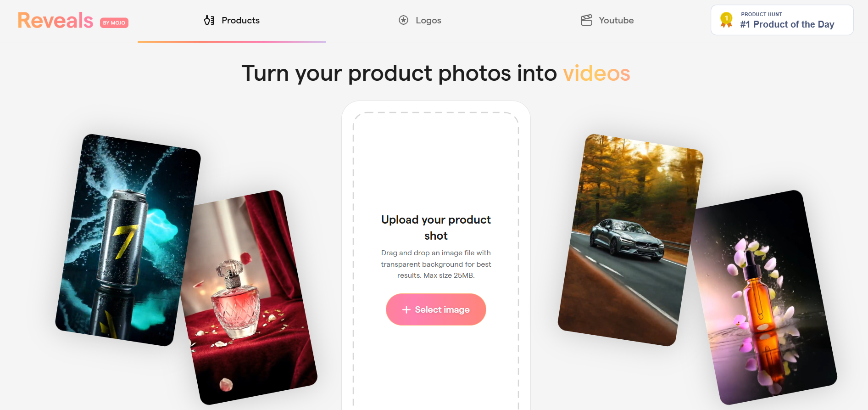The height and width of the screenshot is (410, 868).
Task: Click the Logos star circle icon
Action: pos(403,20)
